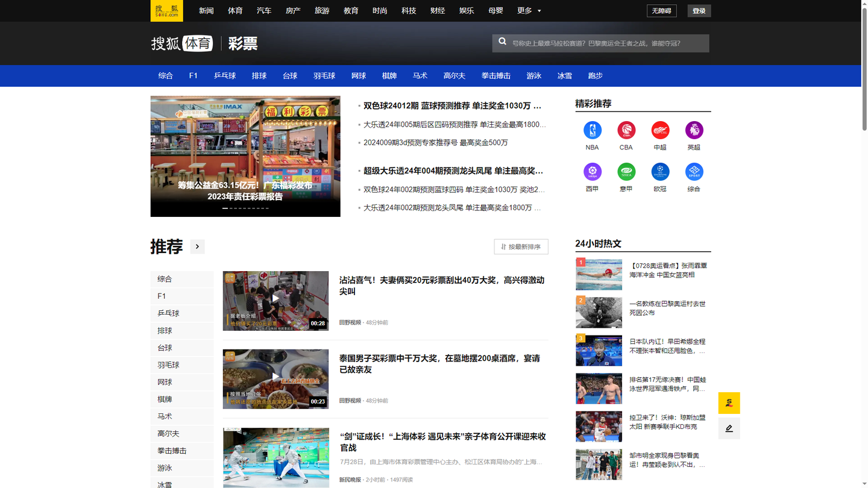Screen dimensions: 868x488
Task: Open 汽车 in top navigation
Action: point(264,10)
